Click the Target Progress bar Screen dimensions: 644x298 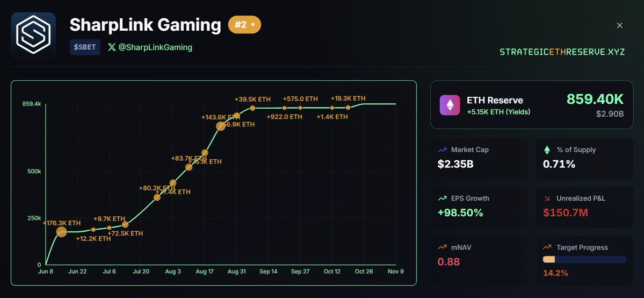(584, 259)
